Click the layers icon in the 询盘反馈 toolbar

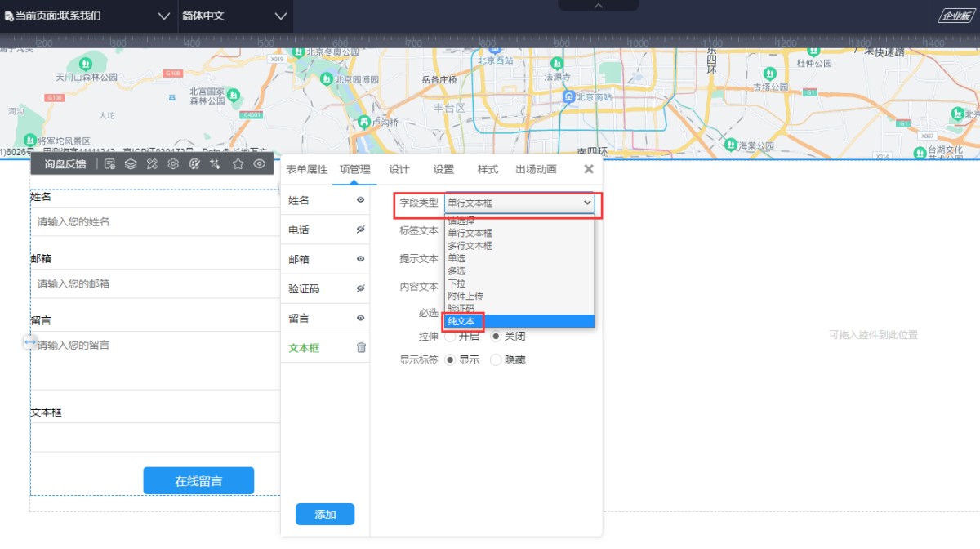click(x=131, y=164)
